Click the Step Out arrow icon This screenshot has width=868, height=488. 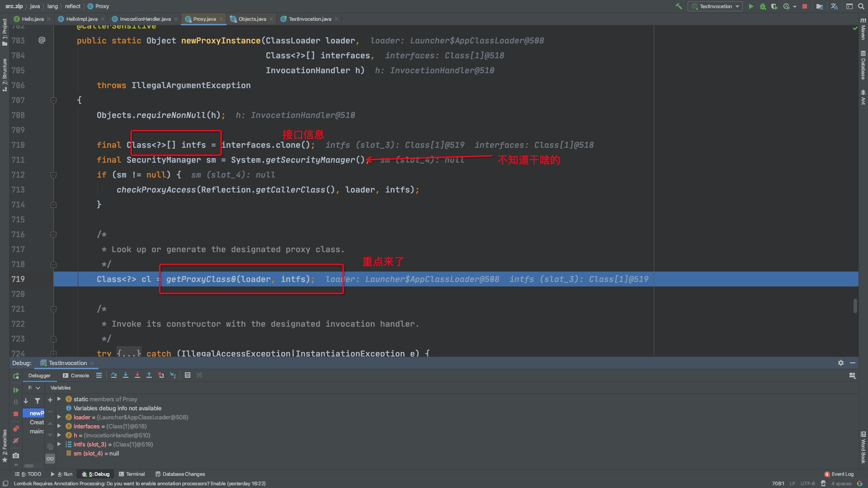[x=149, y=375]
